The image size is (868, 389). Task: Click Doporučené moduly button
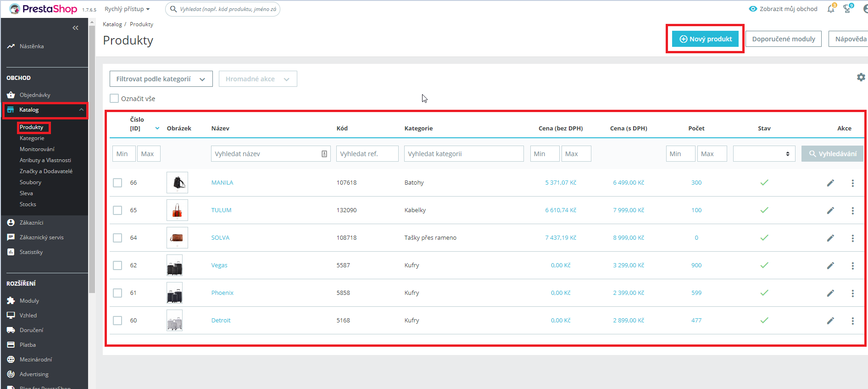[784, 39]
